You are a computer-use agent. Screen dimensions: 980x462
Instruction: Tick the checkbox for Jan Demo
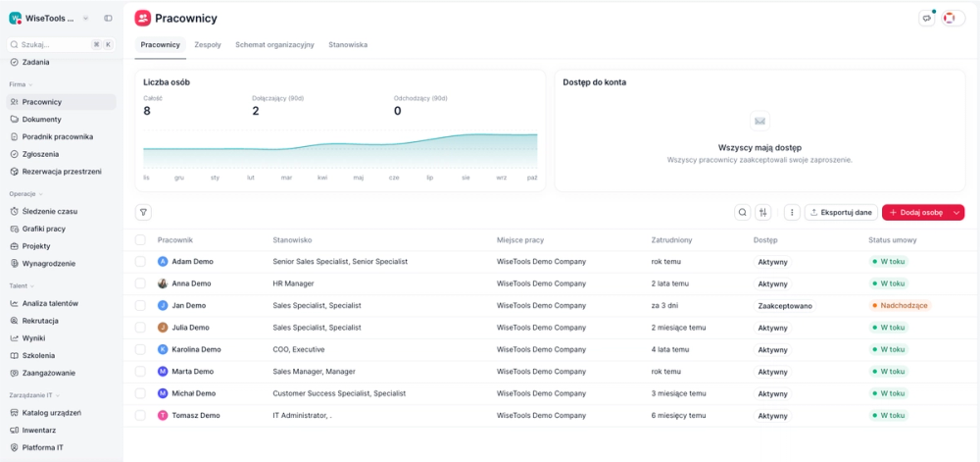tap(140, 306)
